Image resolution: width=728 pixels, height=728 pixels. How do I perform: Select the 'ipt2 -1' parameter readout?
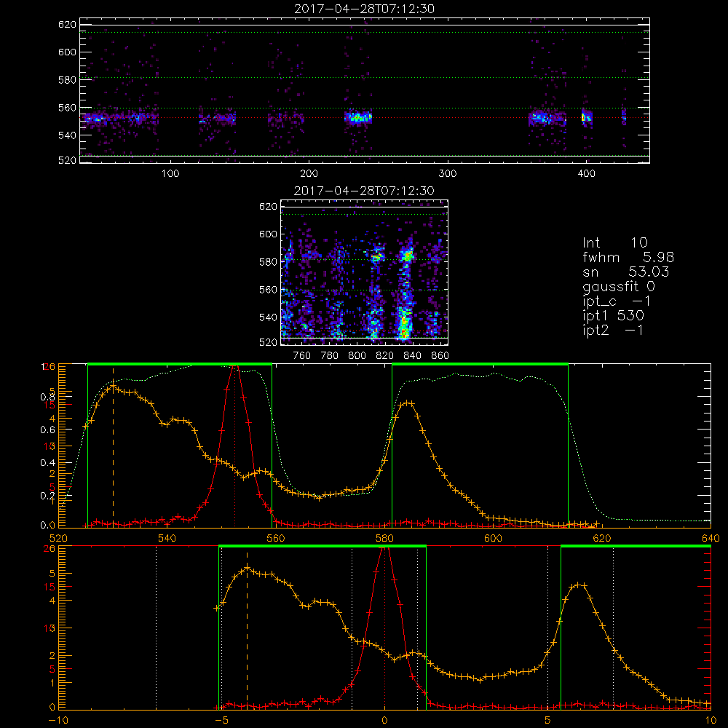(613, 330)
